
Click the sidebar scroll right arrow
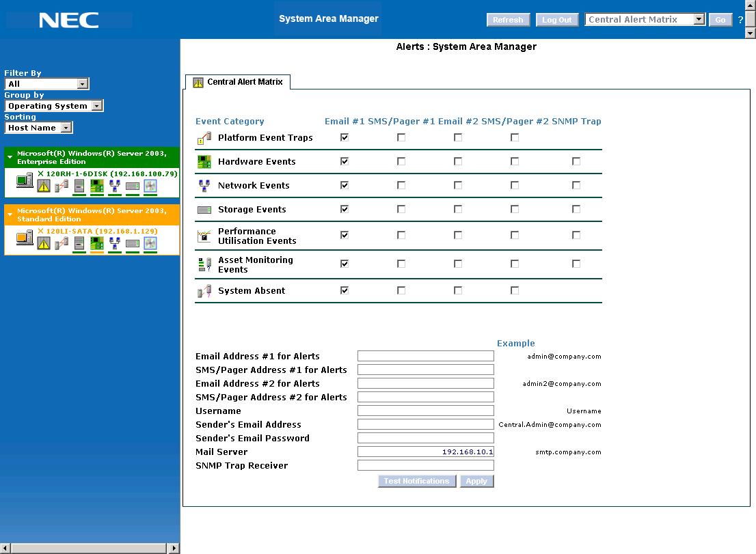tap(174, 549)
